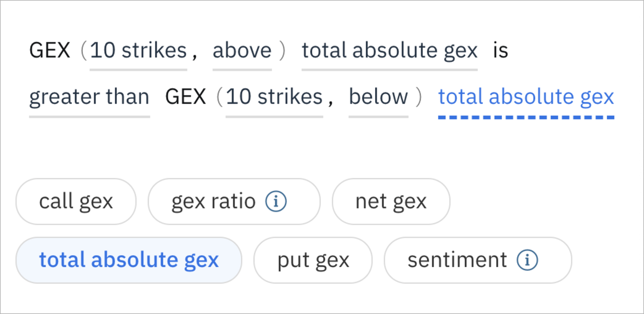Click the GEX label after greater than

pyautogui.click(x=185, y=97)
